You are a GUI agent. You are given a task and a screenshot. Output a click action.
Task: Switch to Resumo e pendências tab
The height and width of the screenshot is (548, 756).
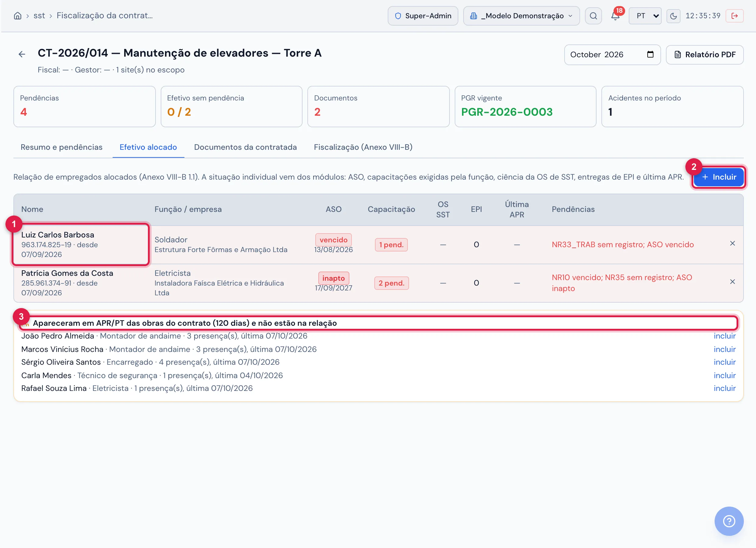tap(61, 147)
